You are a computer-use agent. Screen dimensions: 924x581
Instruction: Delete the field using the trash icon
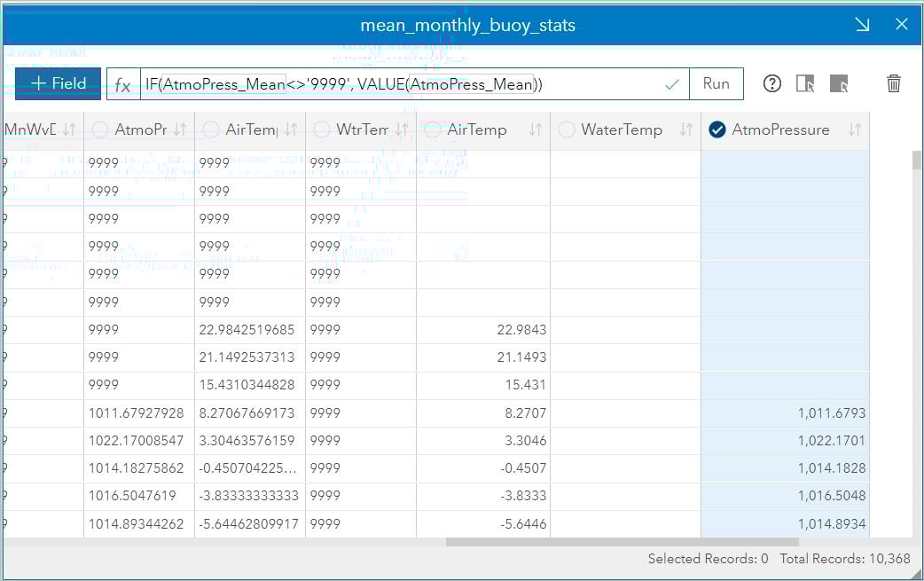tap(894, 82)
